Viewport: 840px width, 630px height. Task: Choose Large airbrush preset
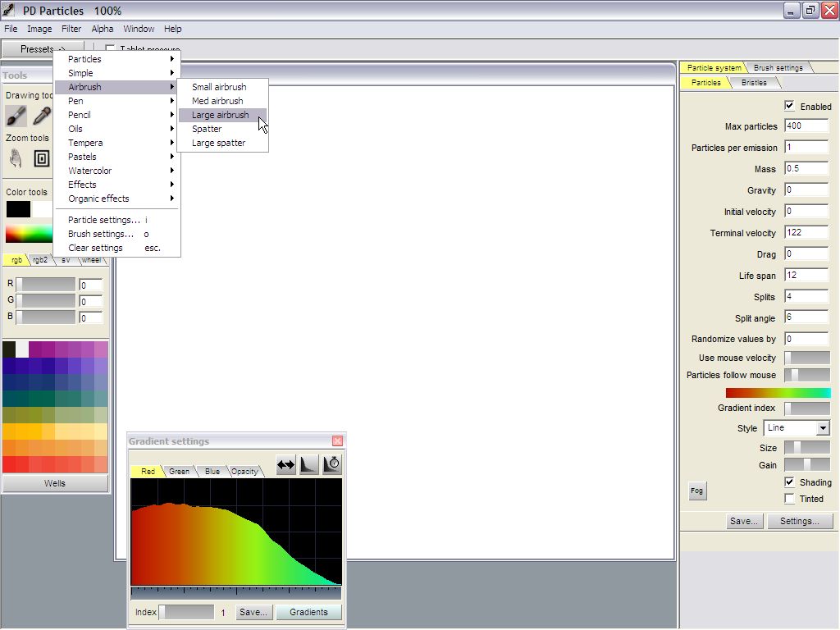coord(220,115)
